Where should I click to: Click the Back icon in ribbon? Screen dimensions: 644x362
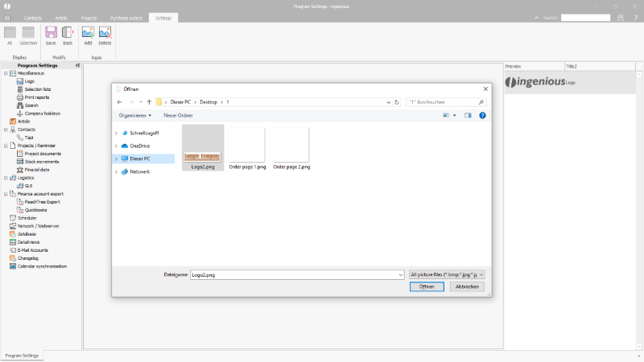68,35
